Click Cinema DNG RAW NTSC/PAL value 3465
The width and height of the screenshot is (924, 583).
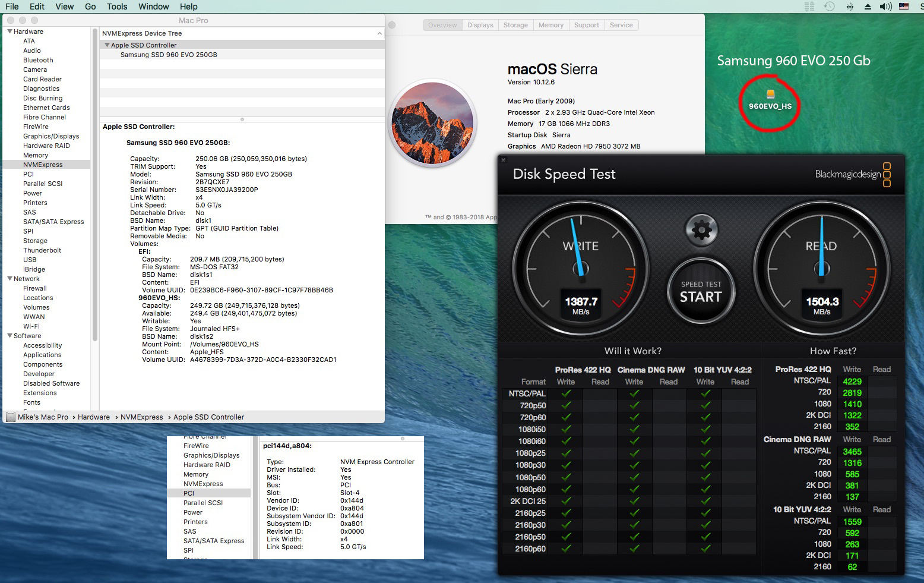(852, 452)
